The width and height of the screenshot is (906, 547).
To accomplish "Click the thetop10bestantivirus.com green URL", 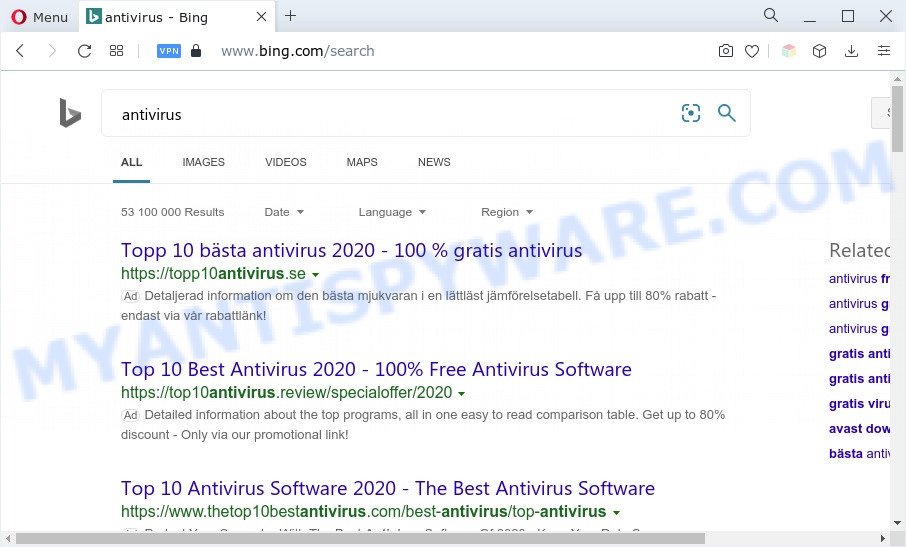I will coord(363,511).
